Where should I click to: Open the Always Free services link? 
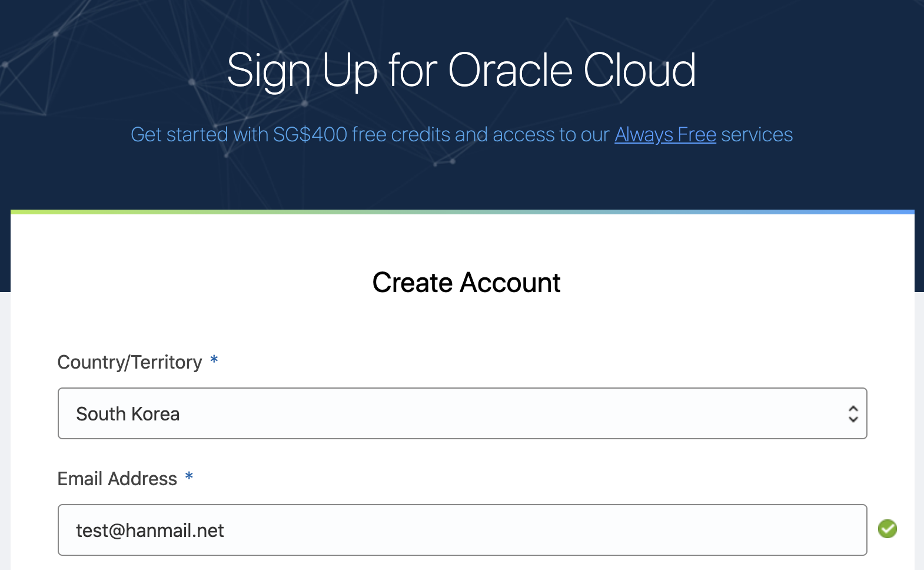[x=665, y=135]
